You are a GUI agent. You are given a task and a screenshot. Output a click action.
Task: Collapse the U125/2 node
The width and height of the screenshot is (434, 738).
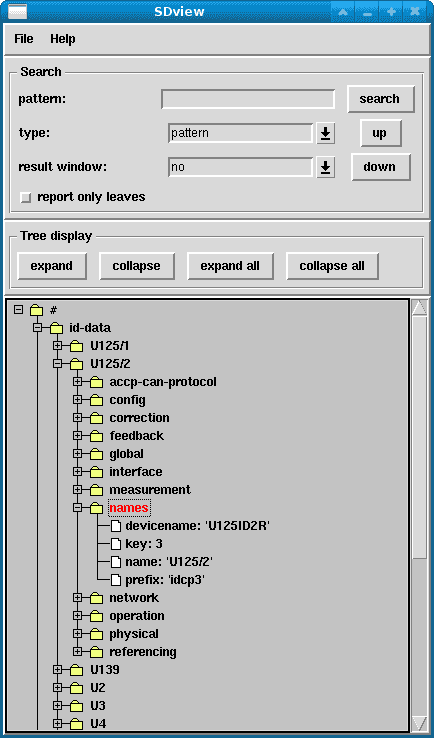coord(57,364)
